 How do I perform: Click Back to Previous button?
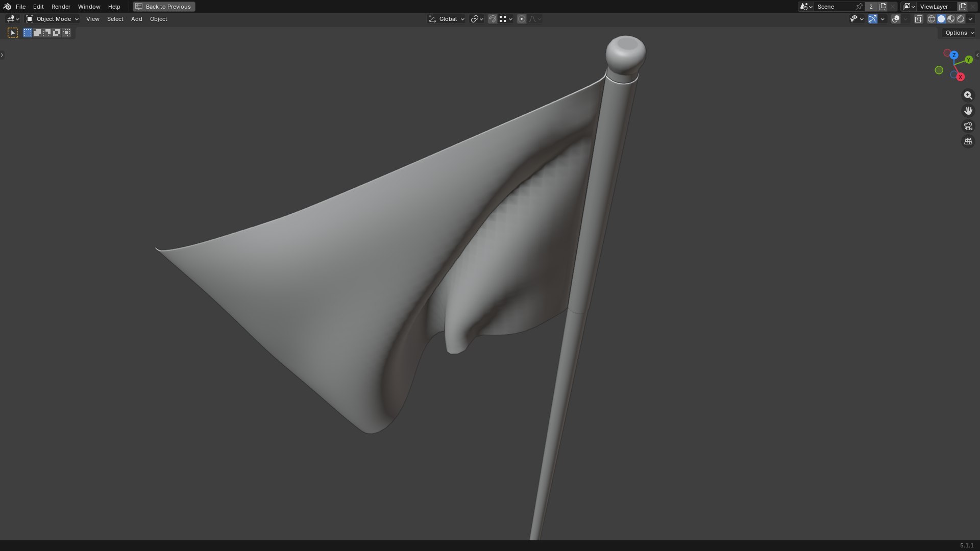coord(164,7)
